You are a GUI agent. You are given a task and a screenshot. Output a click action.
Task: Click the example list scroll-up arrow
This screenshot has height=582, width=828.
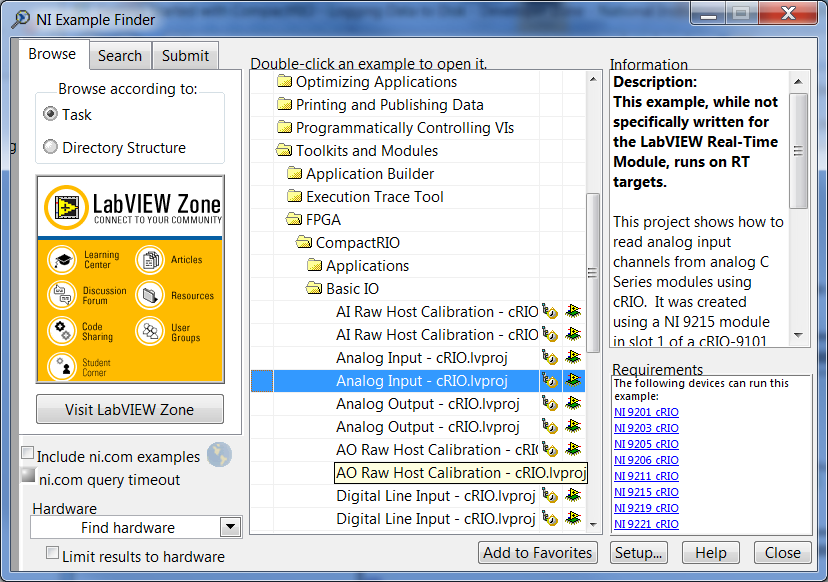click(x=592, y=79)
